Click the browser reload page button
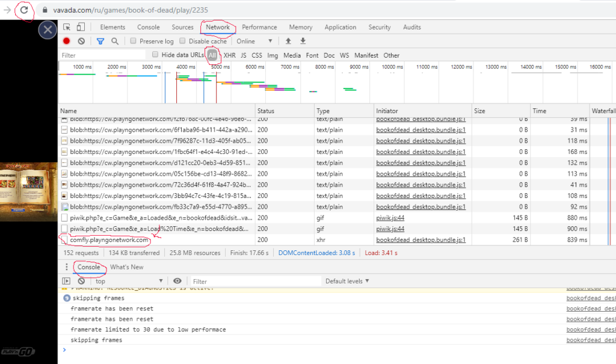 [x=24, y=10]
